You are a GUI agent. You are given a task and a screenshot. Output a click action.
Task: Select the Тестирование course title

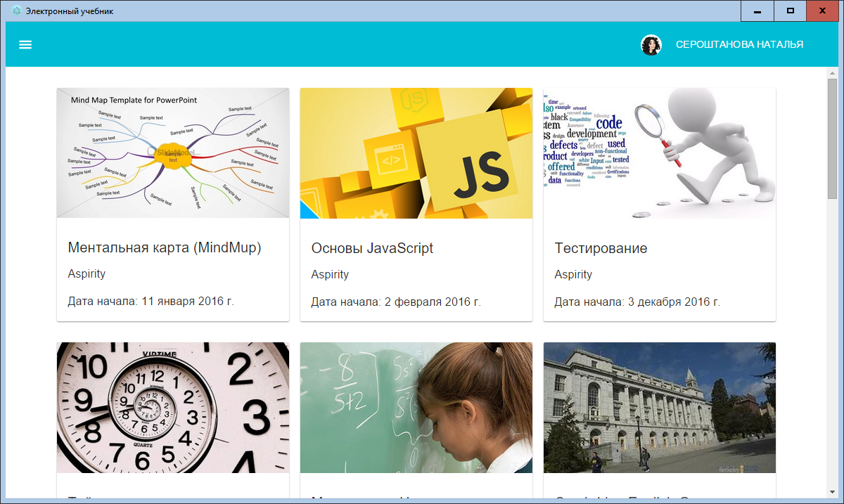(x=601, y=248)
